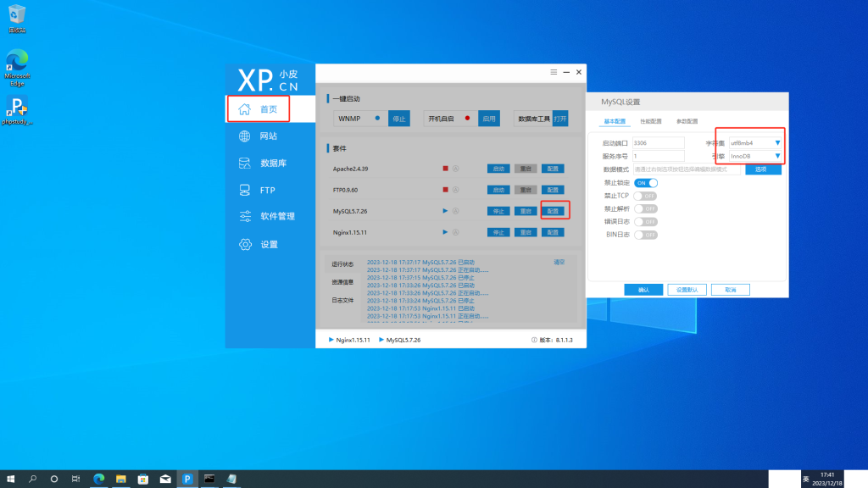The height and width of the screenshot is (488, 868).
Task: Select the 基本配置 tab in MySQL设置
Action: point(615,121)
